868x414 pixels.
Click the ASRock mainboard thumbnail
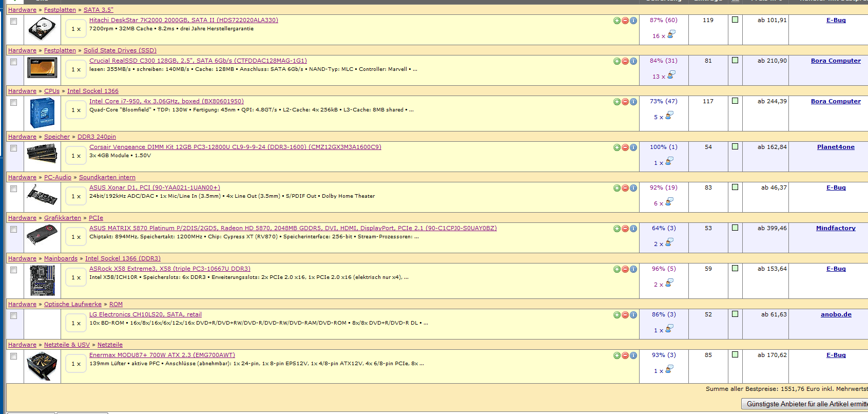(42, 280)
